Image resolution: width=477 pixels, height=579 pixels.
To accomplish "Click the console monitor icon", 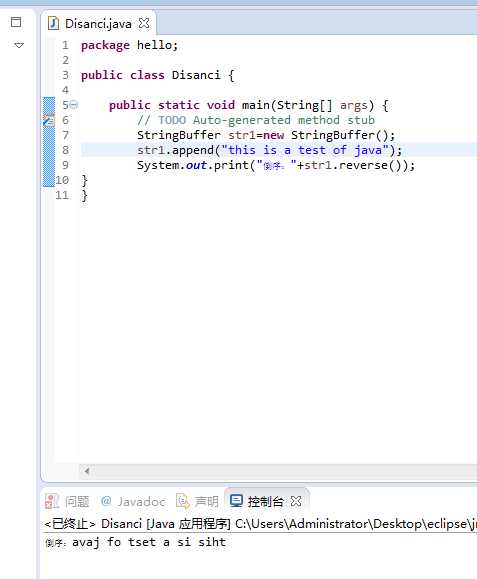I will pos(236,501).
